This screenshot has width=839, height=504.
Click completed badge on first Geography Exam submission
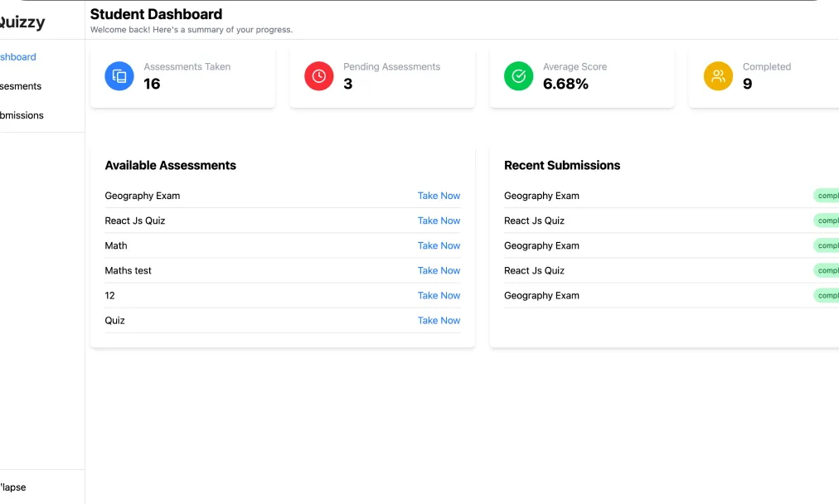pos(827,196)
